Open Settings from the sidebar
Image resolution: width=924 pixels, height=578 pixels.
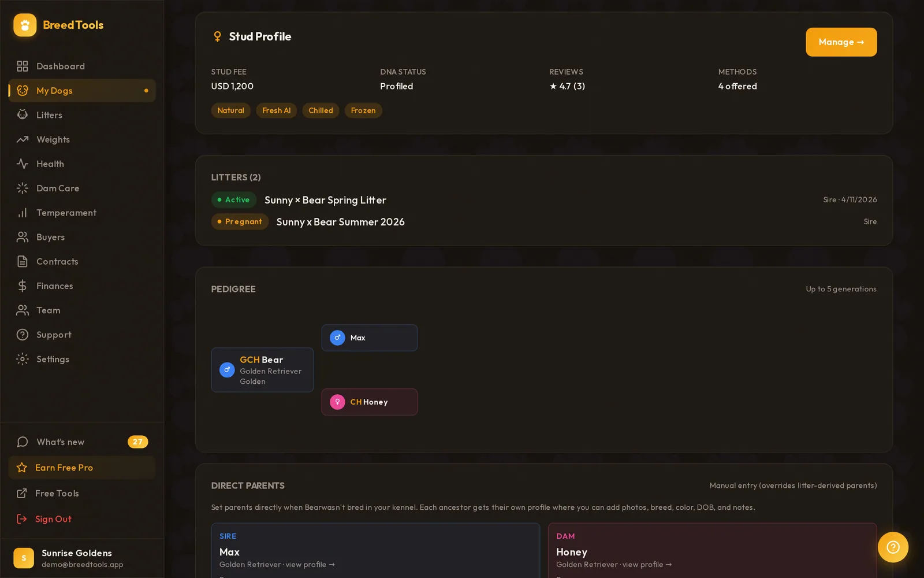tap(82, 359)
